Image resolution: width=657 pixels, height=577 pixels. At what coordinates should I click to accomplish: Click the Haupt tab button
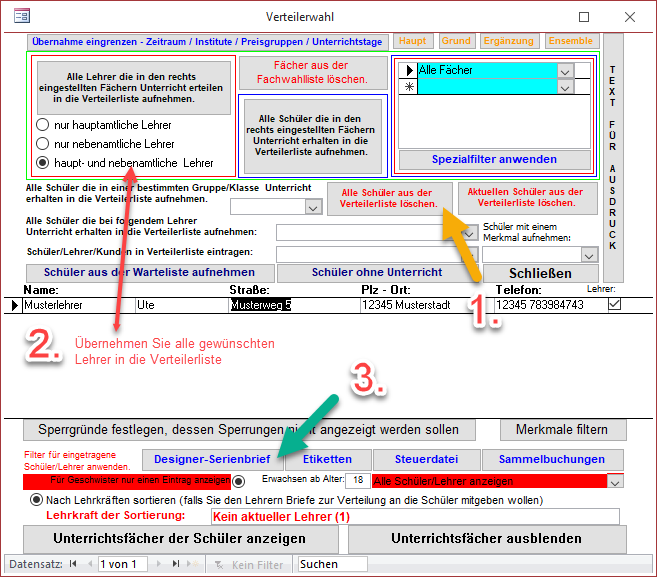pos(412,41)
